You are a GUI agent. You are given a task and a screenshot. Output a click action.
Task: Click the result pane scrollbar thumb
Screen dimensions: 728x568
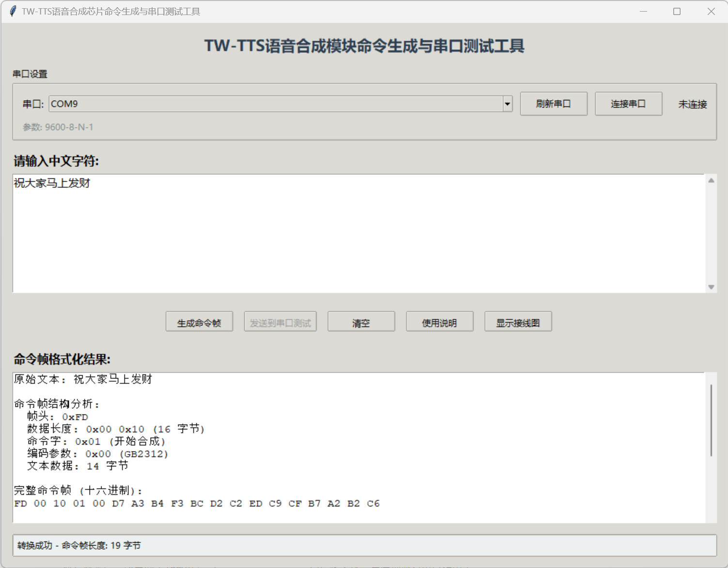(711, 420)
